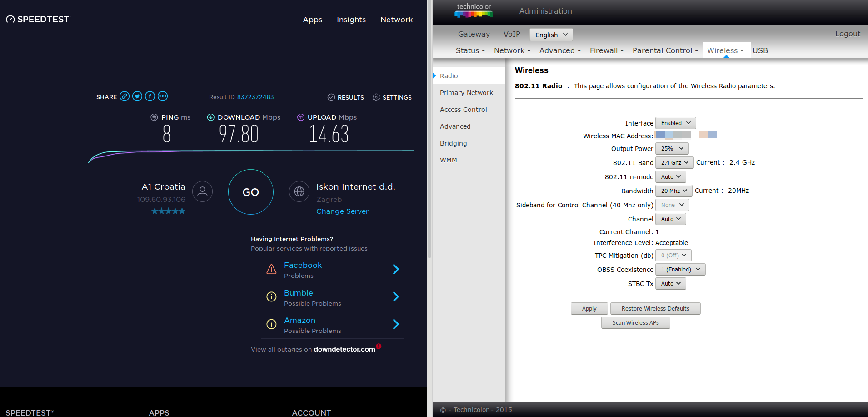
Task: Open the Apps menu on Speedtest
Action: [x=313, y=20]
